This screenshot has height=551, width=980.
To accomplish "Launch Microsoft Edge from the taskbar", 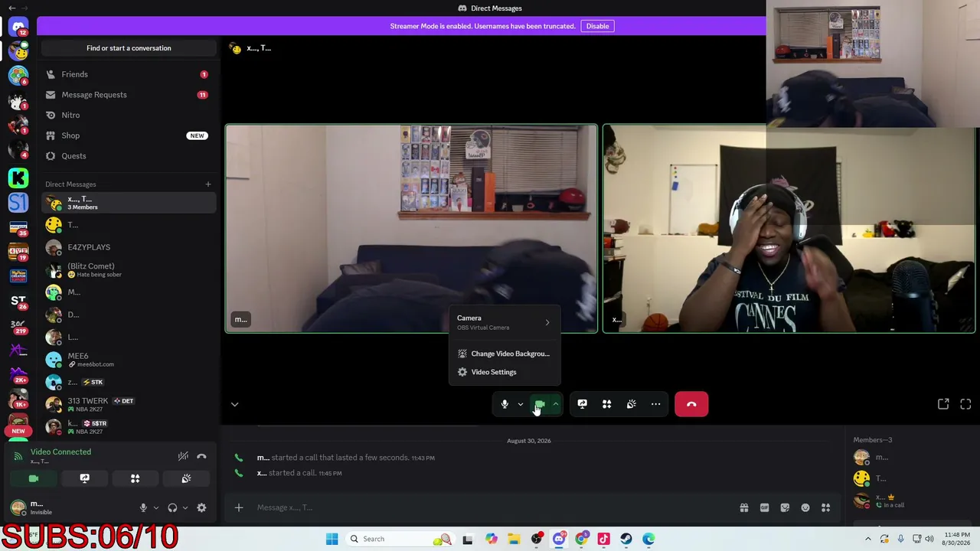I will [648, 539].
